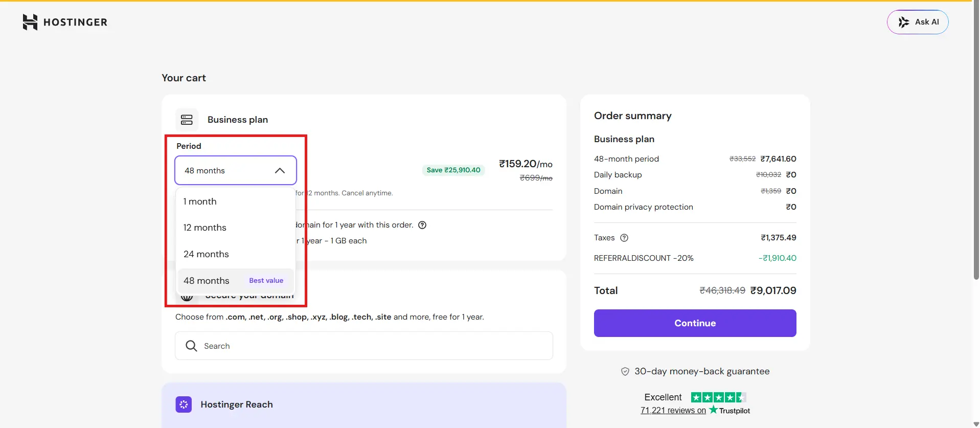The image size is (980, 428).
Task: Collapse the Period dropdown showing 48 months
Action: (236, 170)
